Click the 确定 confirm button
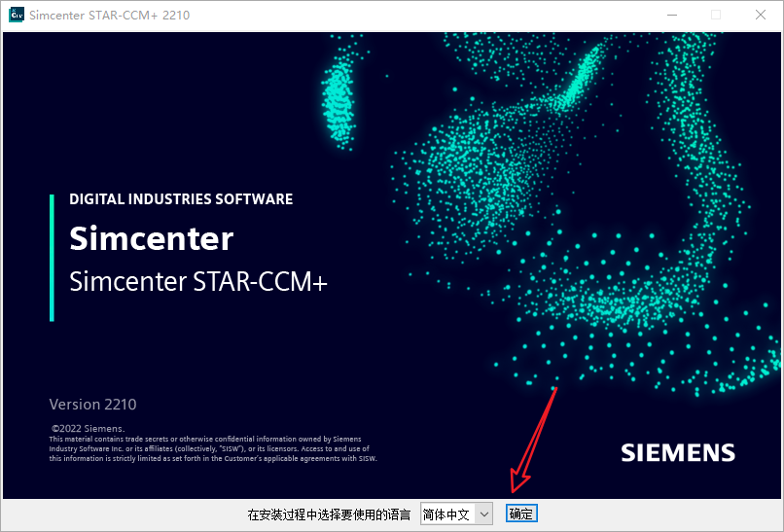Viewport: 784px width, 532px height. (521, 514)
